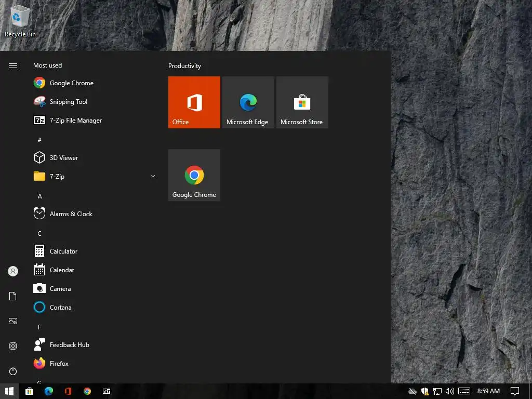
Task: Jump via the # letter header
Action: pos(39,139)
